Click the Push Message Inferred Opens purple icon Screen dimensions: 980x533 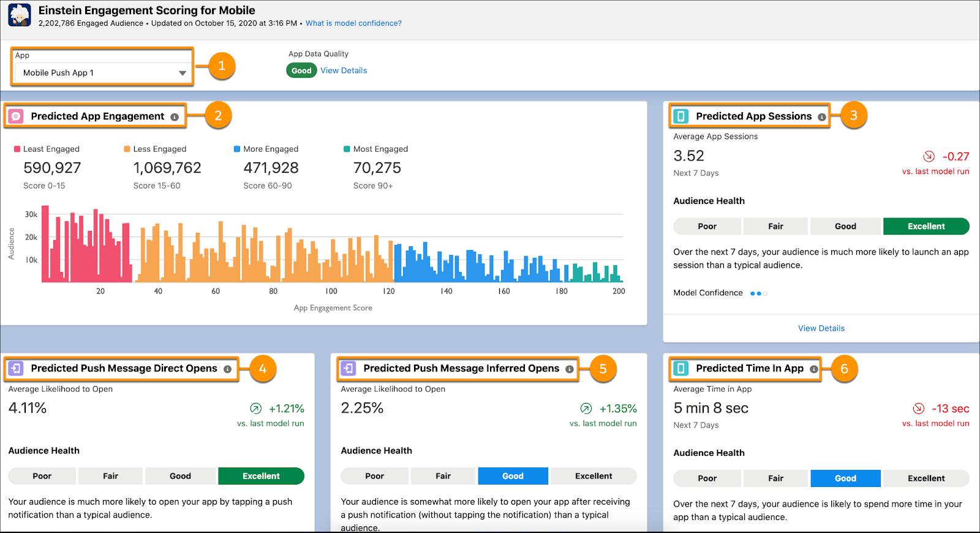[x=349, y=368]
